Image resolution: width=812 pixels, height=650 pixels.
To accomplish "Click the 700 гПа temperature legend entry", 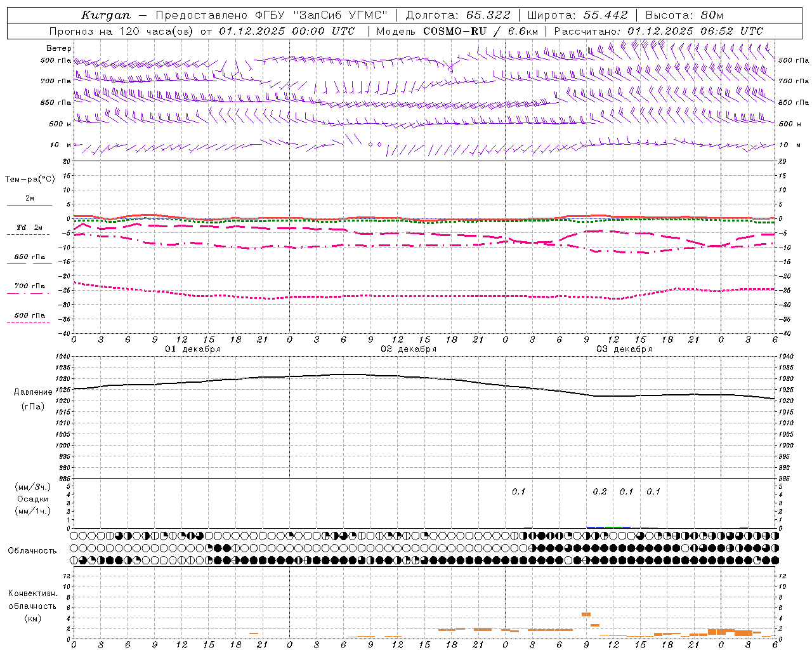I will pyautogui.click(x=29, y=286).
